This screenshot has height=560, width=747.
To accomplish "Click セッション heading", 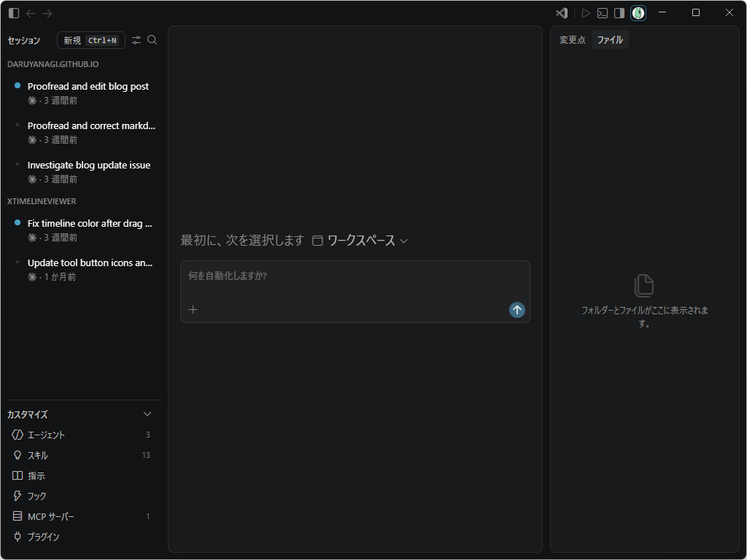I will point(24,41).
